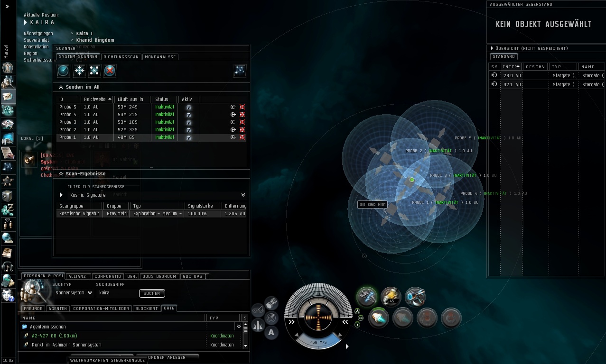The height and width of the screenshot is (364, 606).
Task: Open the Allianz chat tab
Action: (x=77, y=276)
